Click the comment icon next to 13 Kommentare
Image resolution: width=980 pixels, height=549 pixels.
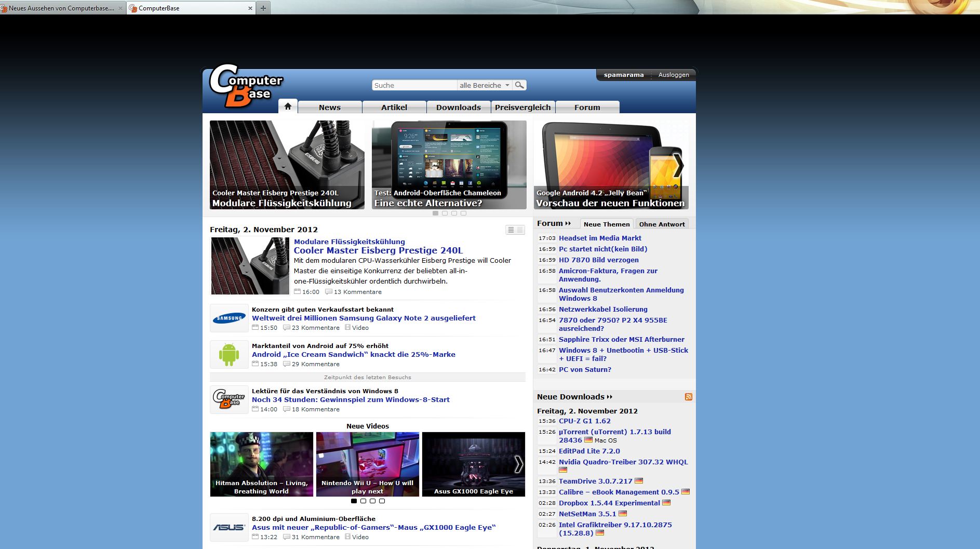coord(328,291)
